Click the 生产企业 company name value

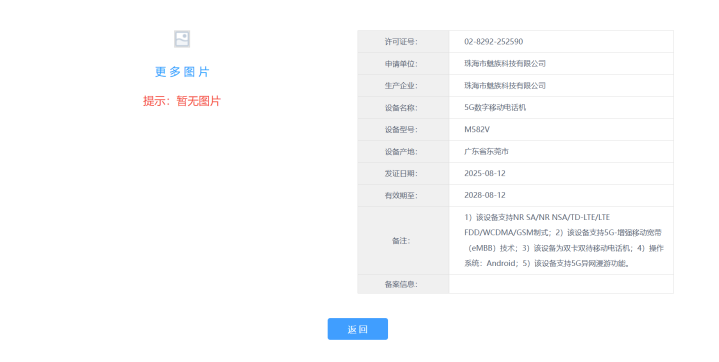click(x=505, y=86)
